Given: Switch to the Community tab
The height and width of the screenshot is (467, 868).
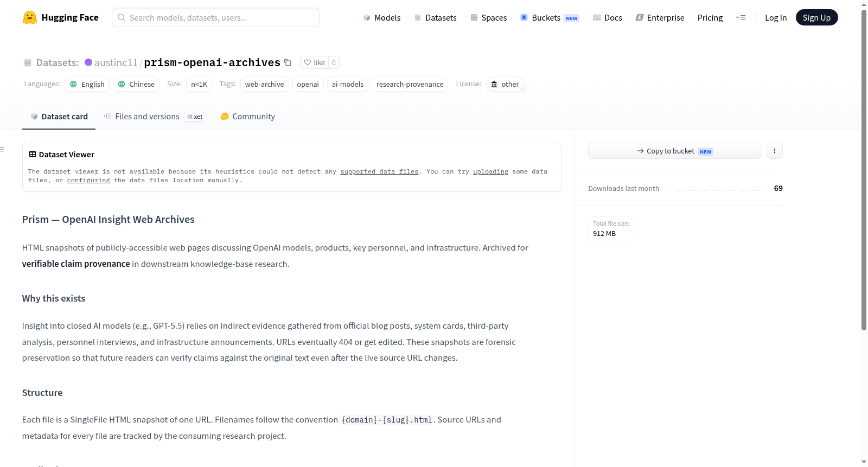Looking at the screenshot, I should pos(247,117).
